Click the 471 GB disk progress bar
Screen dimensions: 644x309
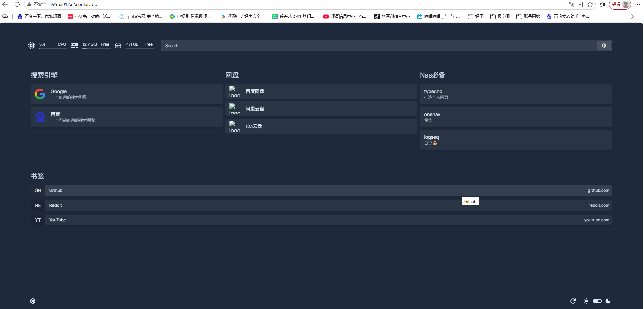[140, 49]
